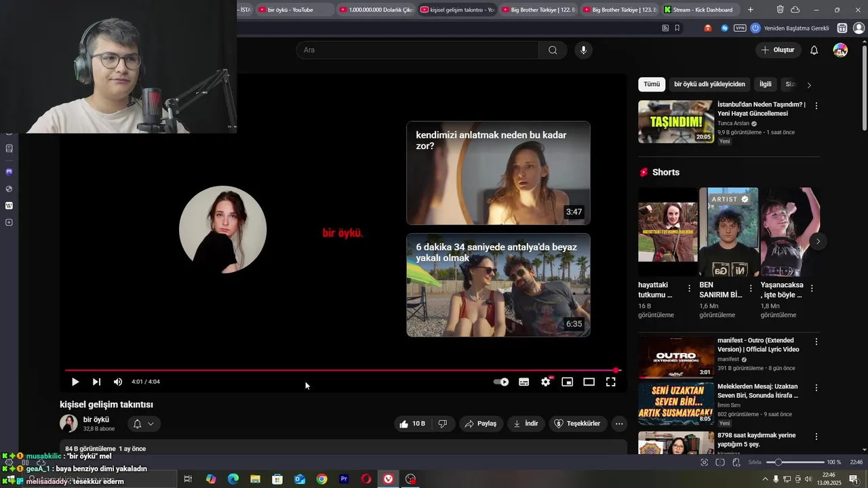The width and height of the screenshot is (868, 488).
Task: Toggle the VPN badge in toolbar
Action: point(740,28)
